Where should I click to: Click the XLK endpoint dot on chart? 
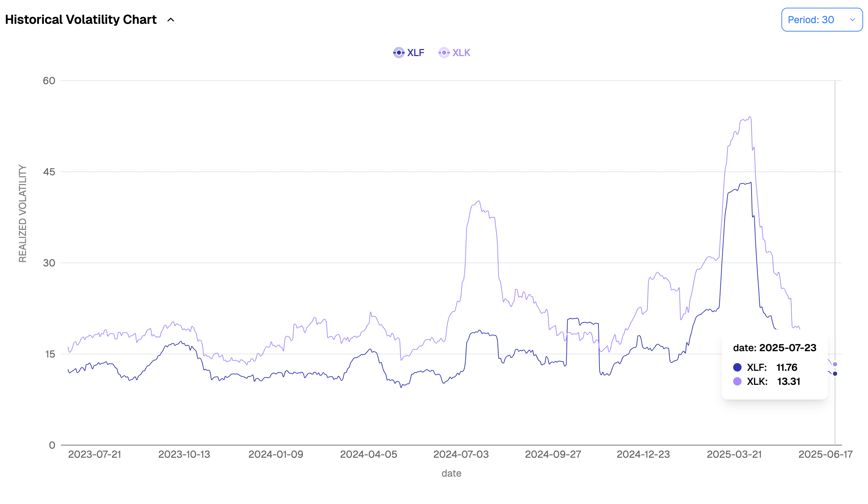click(x=835, y=365)
